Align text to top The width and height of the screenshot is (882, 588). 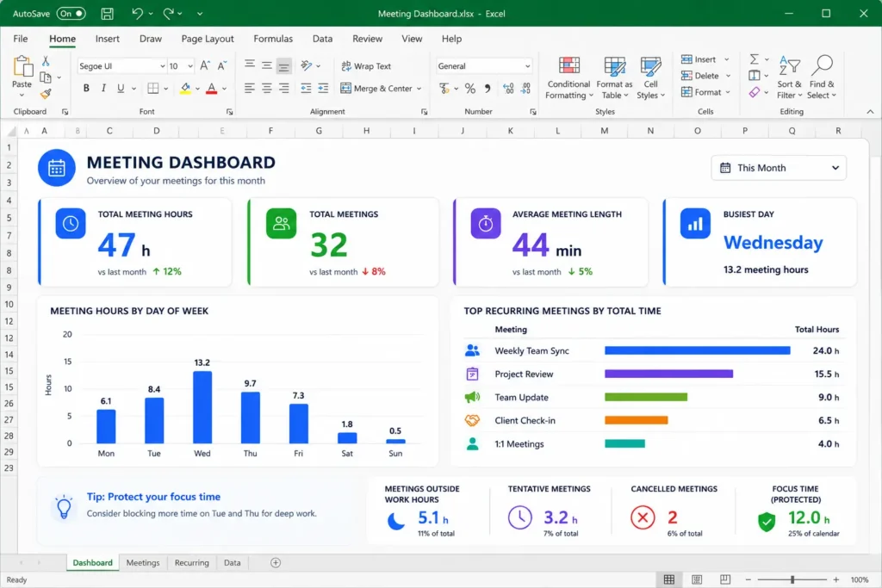(x=250, y=65)
